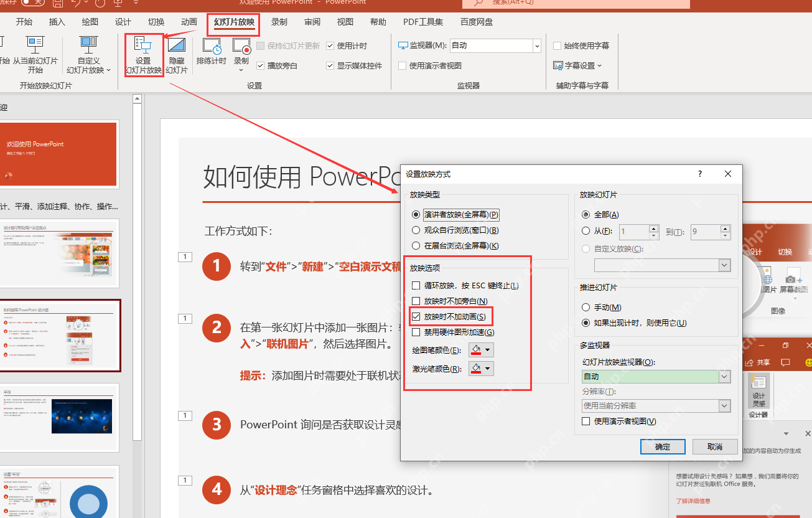Start 排练计时 rehearsal timing
This screenshot has width=812, height=518.
(x=211, y=52)
